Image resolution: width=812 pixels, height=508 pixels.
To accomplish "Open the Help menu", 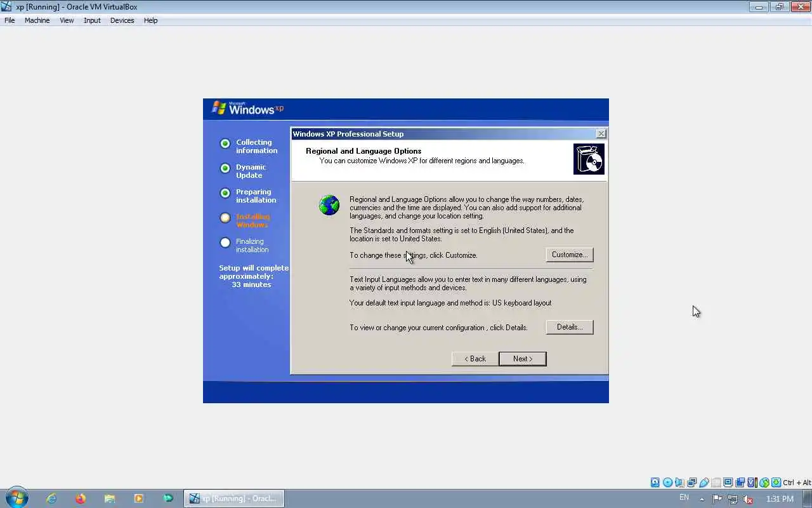I will coord(150,20).
